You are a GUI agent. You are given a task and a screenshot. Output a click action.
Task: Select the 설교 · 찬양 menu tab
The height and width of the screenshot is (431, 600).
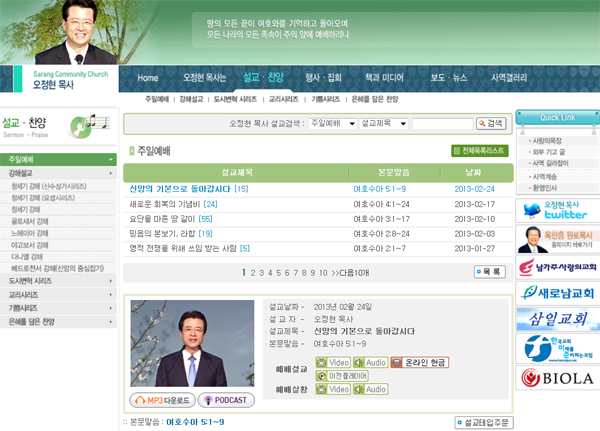[263, 77]
